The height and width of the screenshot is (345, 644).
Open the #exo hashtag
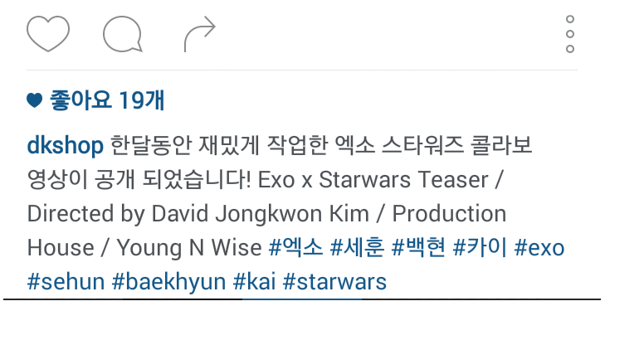[539, 248]
